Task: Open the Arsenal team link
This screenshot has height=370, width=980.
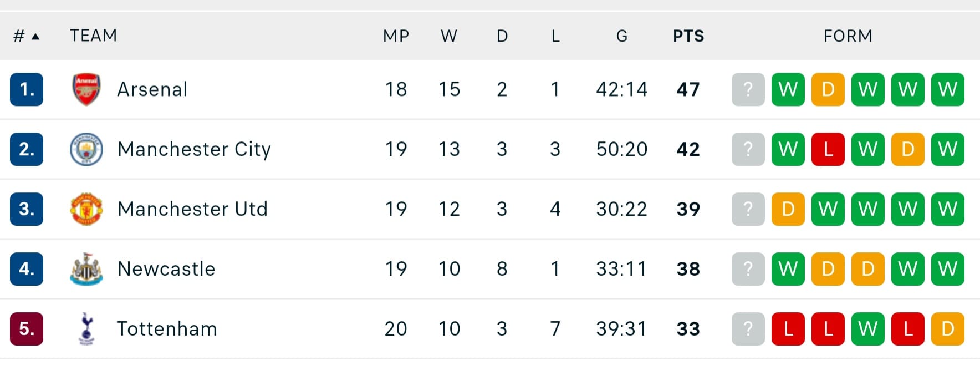Action: 152,89
